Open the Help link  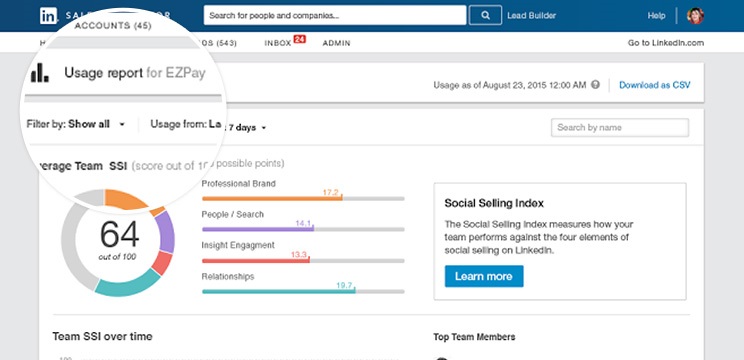tap(656, 16)
